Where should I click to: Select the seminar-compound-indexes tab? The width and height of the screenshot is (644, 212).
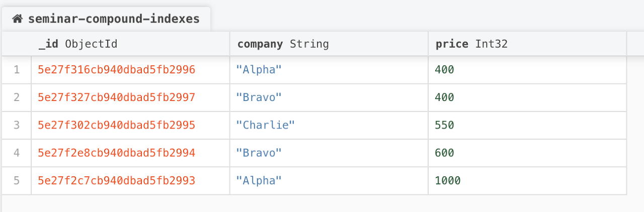113,19
